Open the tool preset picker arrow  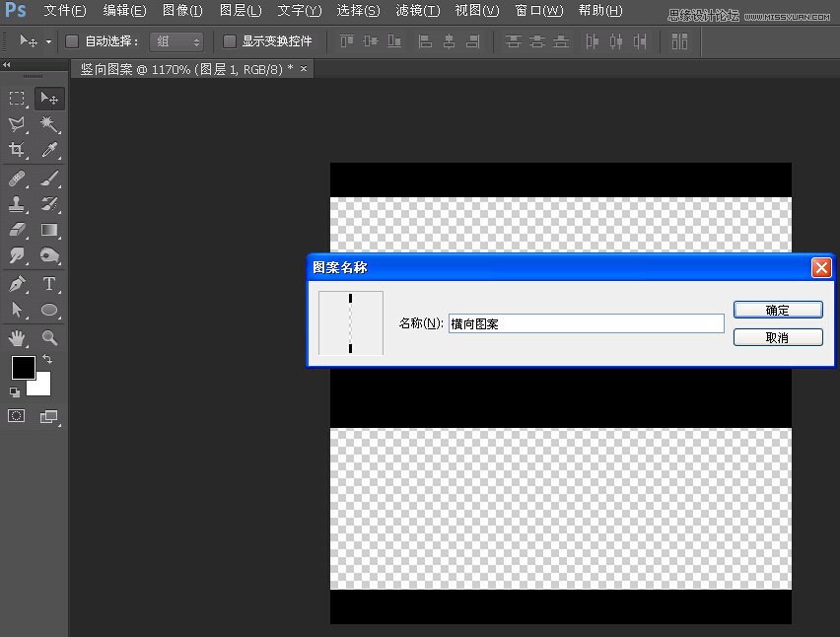click(48, 42)
